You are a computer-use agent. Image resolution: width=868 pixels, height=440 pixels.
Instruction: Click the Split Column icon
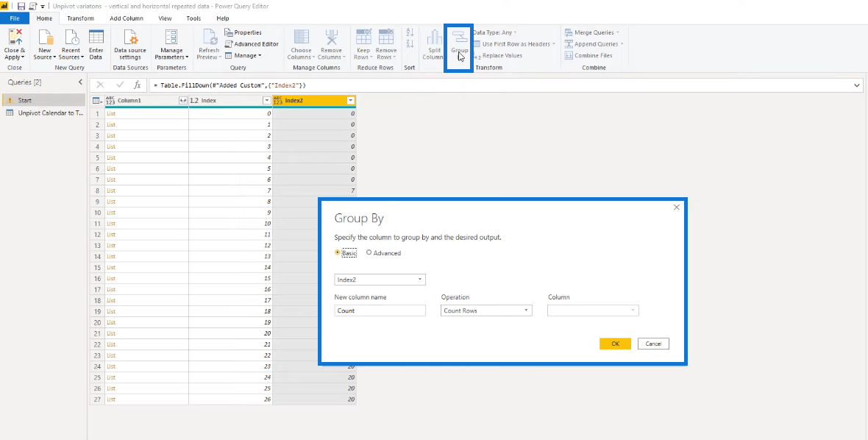click(434, 37)
